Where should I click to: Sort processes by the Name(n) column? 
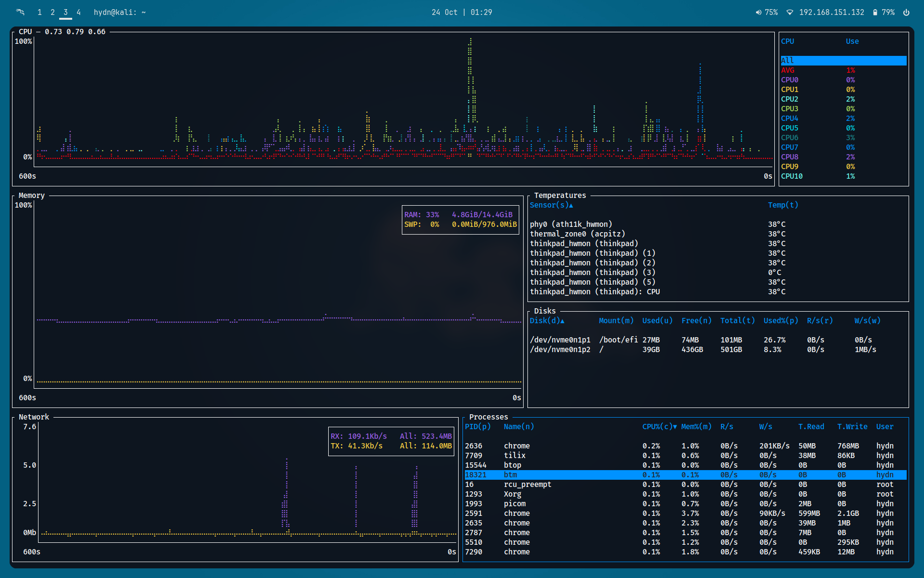pos(518,426)
